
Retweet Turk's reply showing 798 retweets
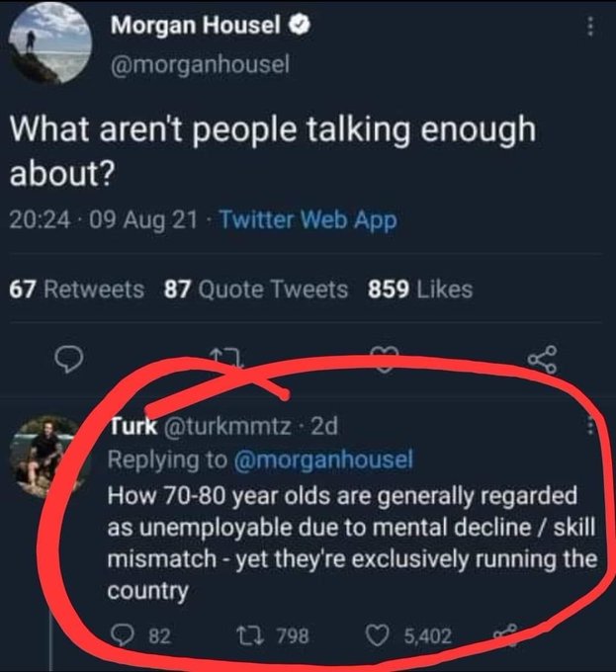pyautogui.click(x=252, y=635)
